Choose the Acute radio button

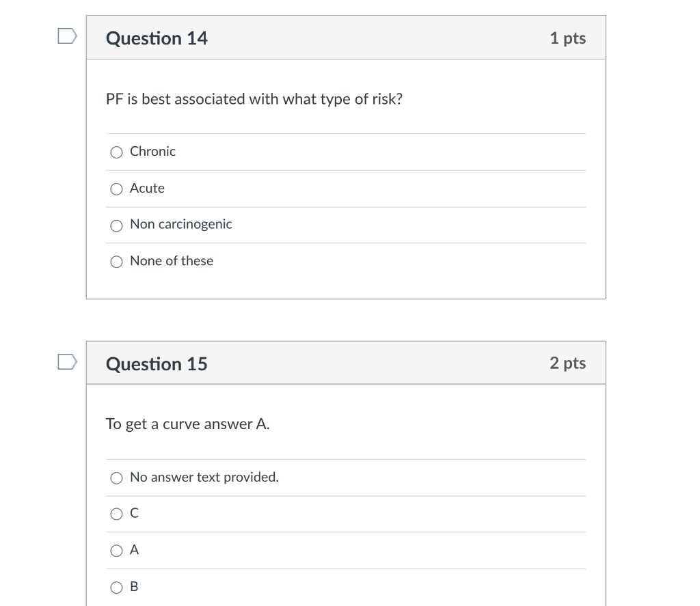[117, 189]
